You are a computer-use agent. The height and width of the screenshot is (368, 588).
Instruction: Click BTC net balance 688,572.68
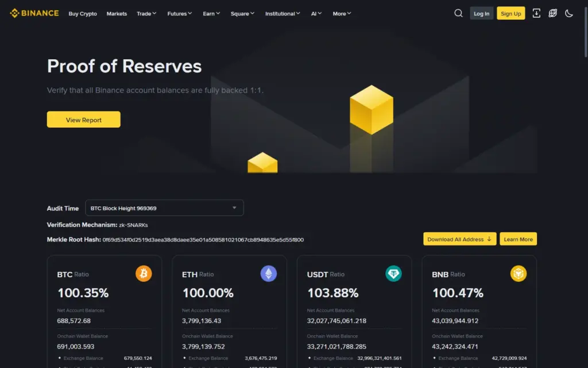(x=74, y=321)
